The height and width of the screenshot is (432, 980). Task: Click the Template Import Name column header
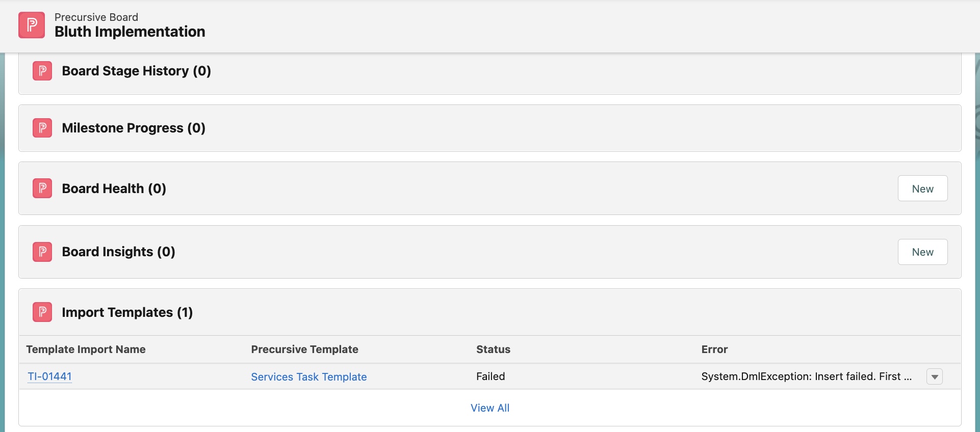point(86,349)
